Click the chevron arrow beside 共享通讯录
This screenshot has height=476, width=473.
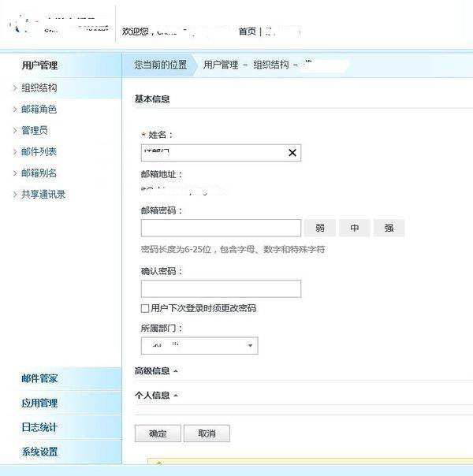15,195
